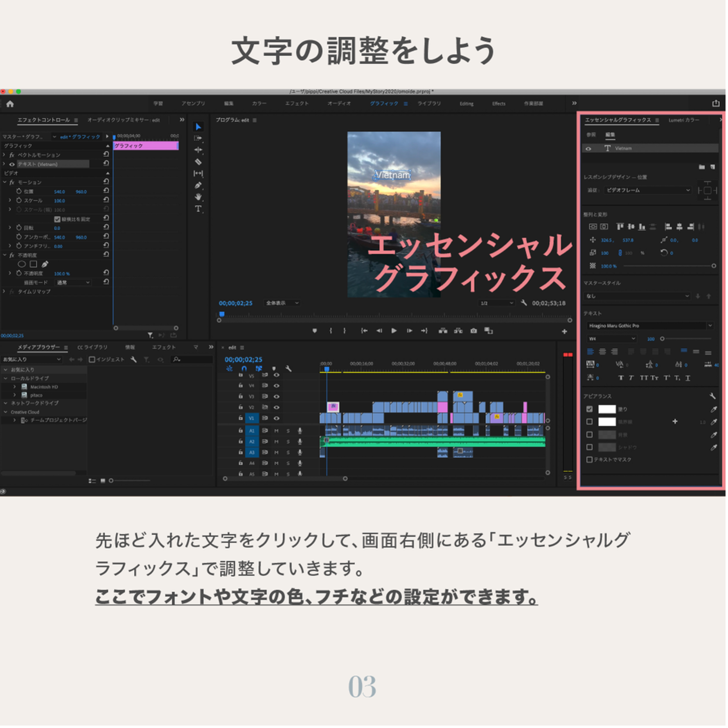Image resolution: width=728 pixels, height=728 pixels.
Task: Toggle V2 track output eye
Action: tap(277, 408)
